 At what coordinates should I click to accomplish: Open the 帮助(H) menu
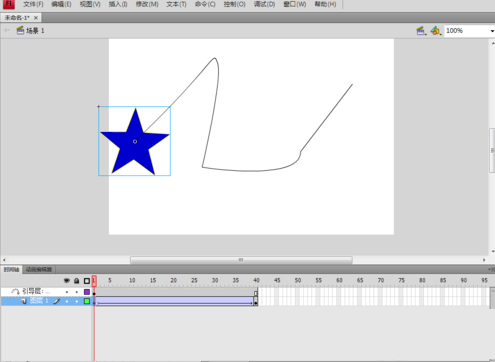(x=325, y=4)
